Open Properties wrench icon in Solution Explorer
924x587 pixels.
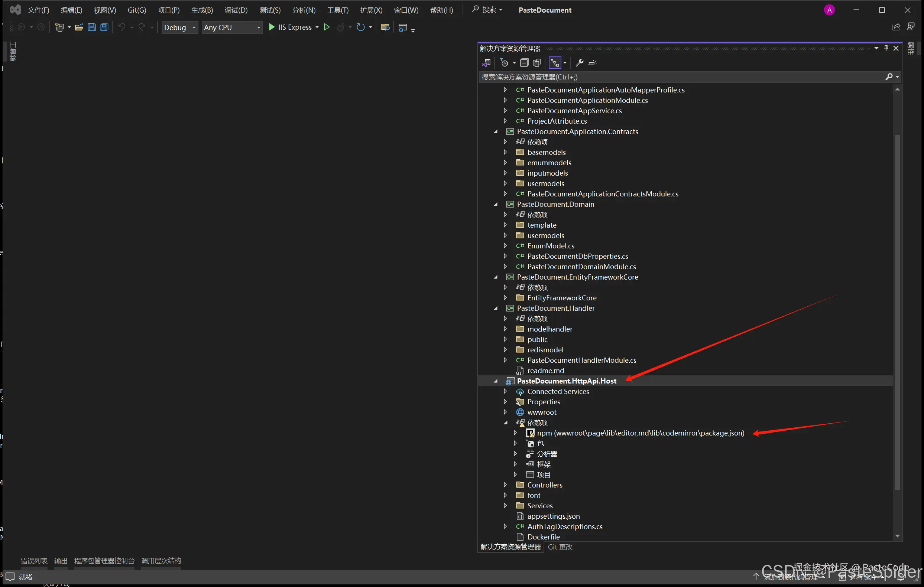[x=580, y=63]
